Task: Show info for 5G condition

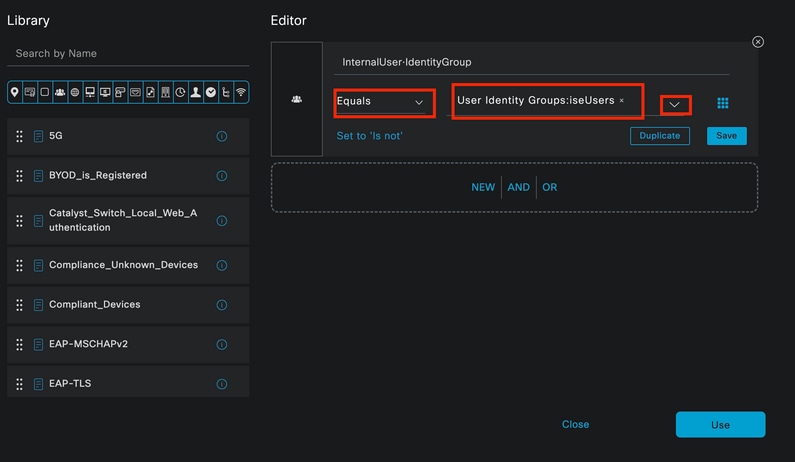Action: click(x=222, y=136)
